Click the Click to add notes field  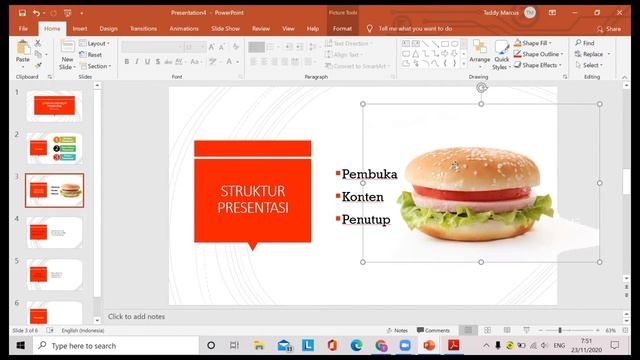(136, 316)
